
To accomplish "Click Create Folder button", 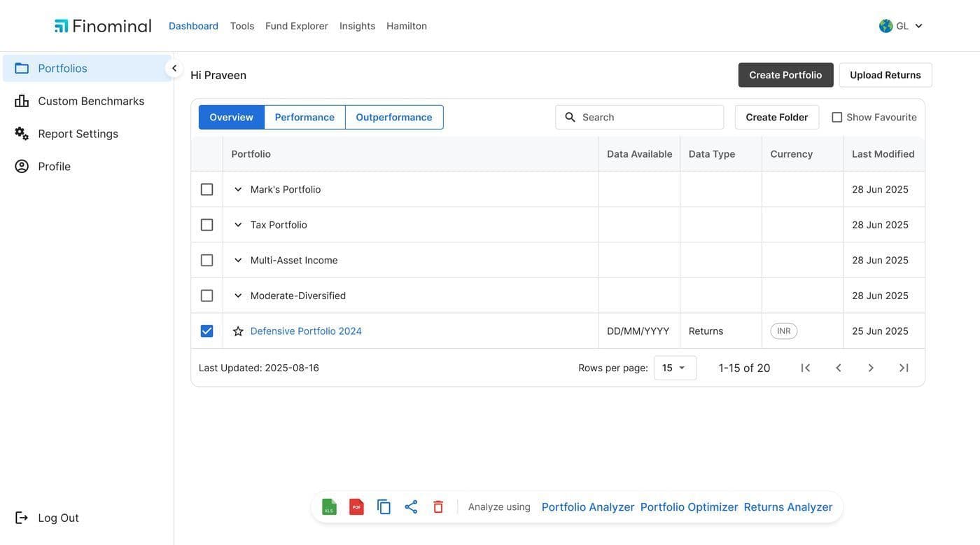I will click(777, 117).
